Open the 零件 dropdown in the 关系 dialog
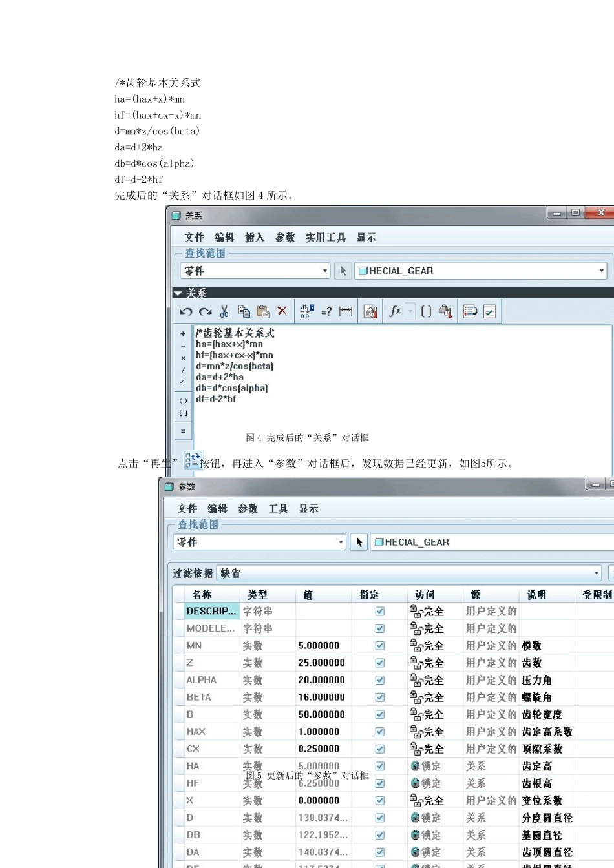 tap(255, 271)
